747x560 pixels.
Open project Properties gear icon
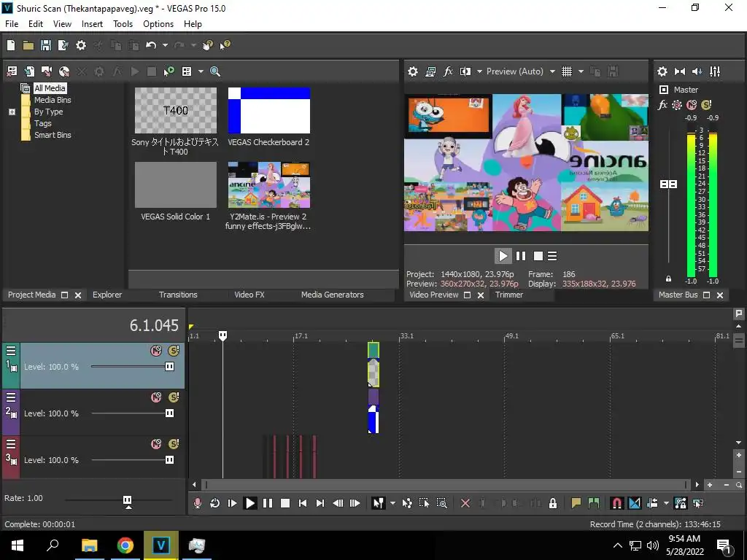[x=81, y=45]
